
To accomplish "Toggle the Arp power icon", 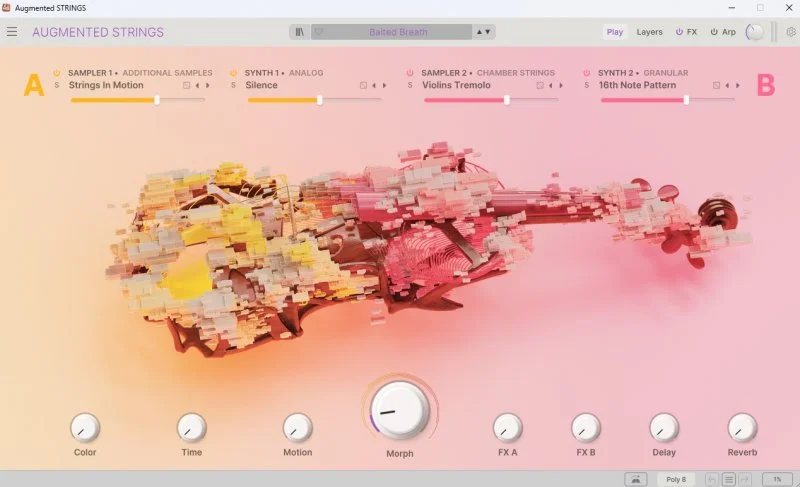I will (x=714, y=32).
